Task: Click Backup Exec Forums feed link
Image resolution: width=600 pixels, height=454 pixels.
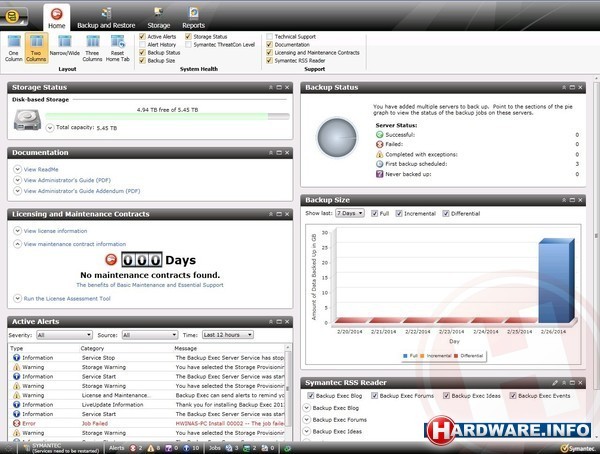Action: [339, 420]
